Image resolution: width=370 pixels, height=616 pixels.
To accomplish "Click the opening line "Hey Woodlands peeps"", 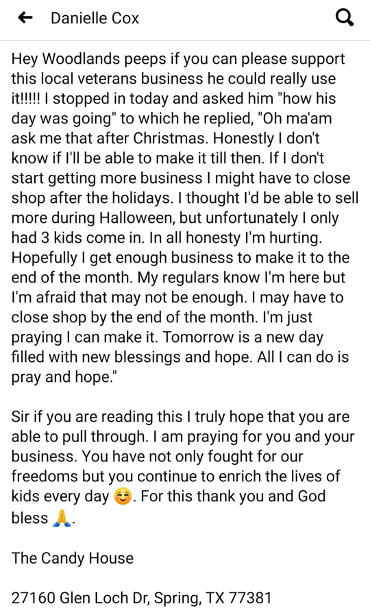I will tap(89, 59).
